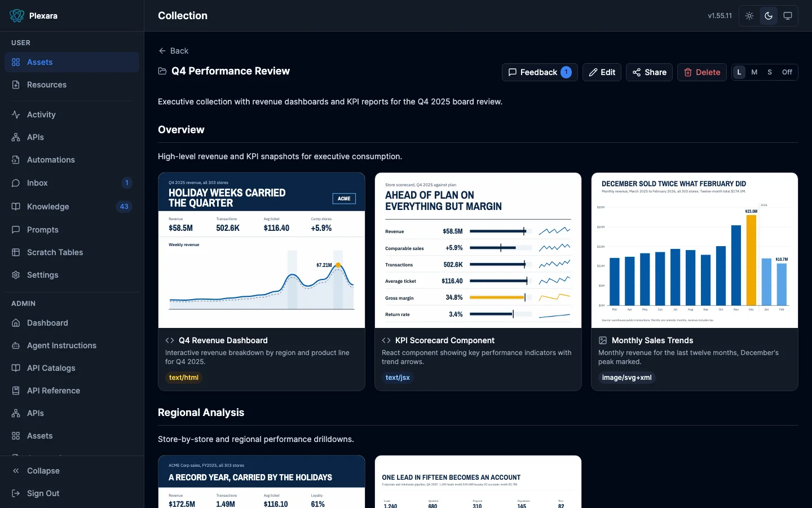Select small thumbnail size S
The width and height of the screenshot is (812, 508).
[x=770, y=72]
